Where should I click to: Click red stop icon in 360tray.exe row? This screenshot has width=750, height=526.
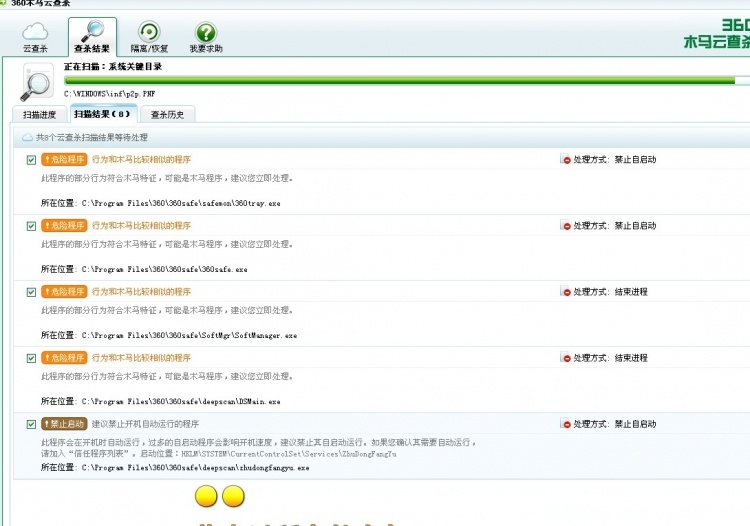pos(565,159)
